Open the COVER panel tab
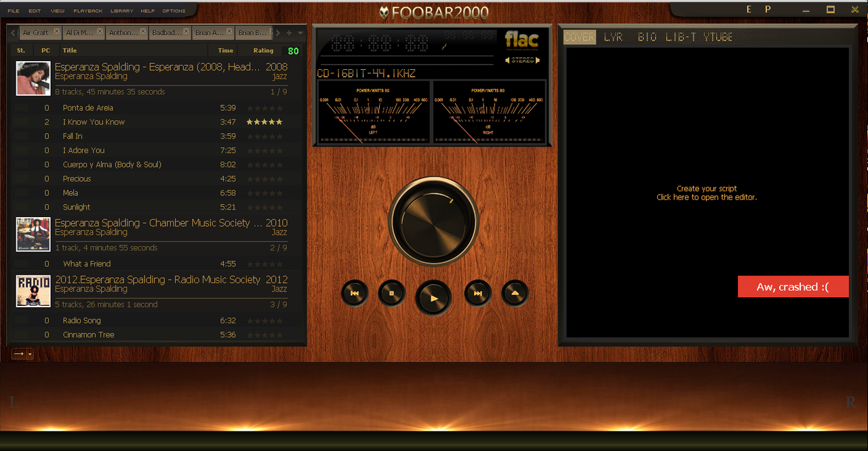The height and width of the screenshot is (451, 868). 579,37
